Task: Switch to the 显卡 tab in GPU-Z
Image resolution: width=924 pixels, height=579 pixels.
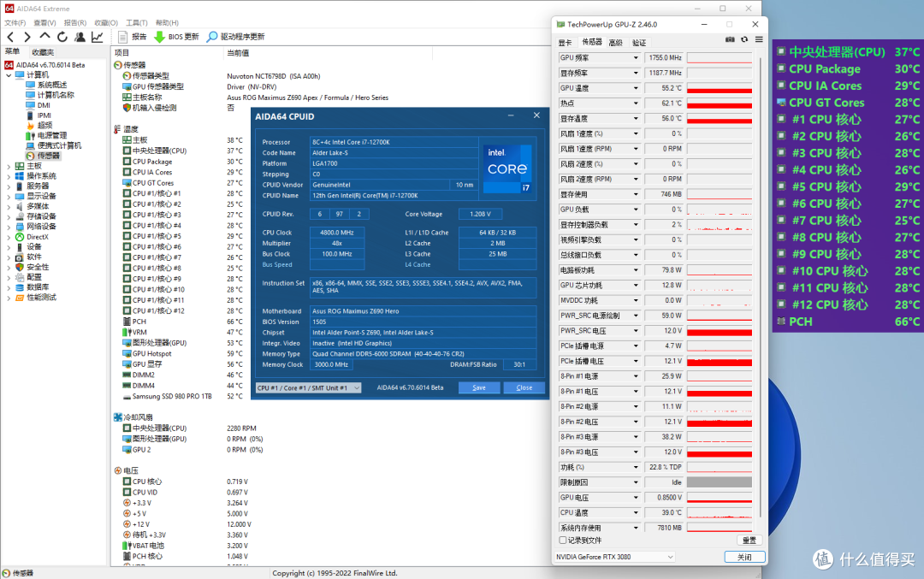Action: (x=565, y=43)
